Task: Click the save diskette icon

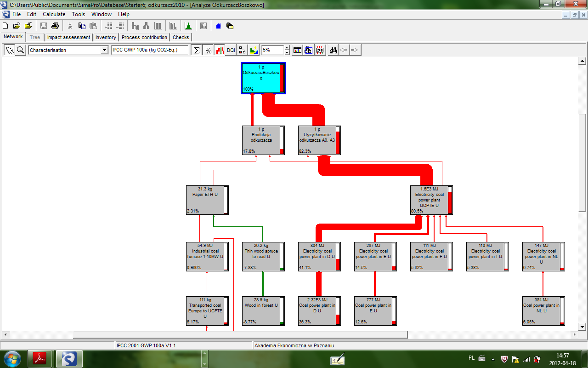Action: tap(44, 26)
